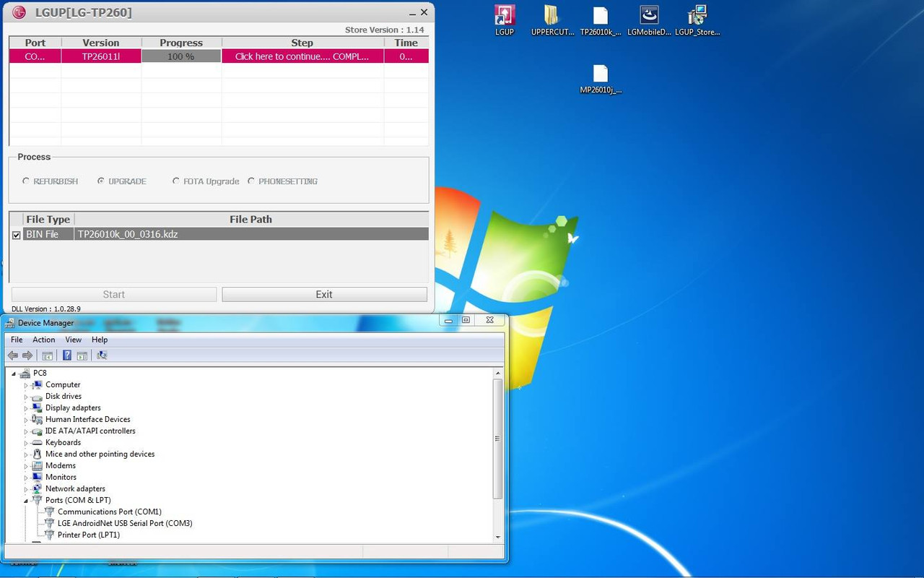Open the View menu in Device Manager
Viewport: 924px width, 578px height.
click(74, 340)
